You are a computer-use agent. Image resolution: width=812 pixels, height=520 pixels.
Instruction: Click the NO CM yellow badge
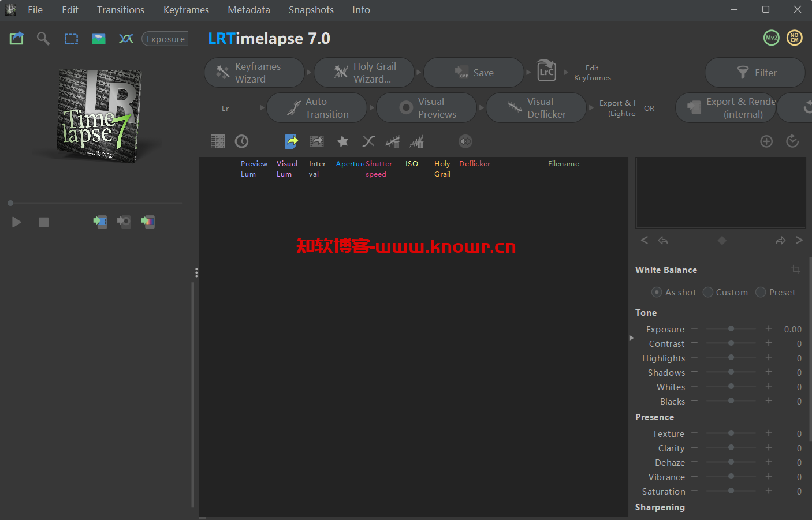pyautogui.click(x=795, y=38)
